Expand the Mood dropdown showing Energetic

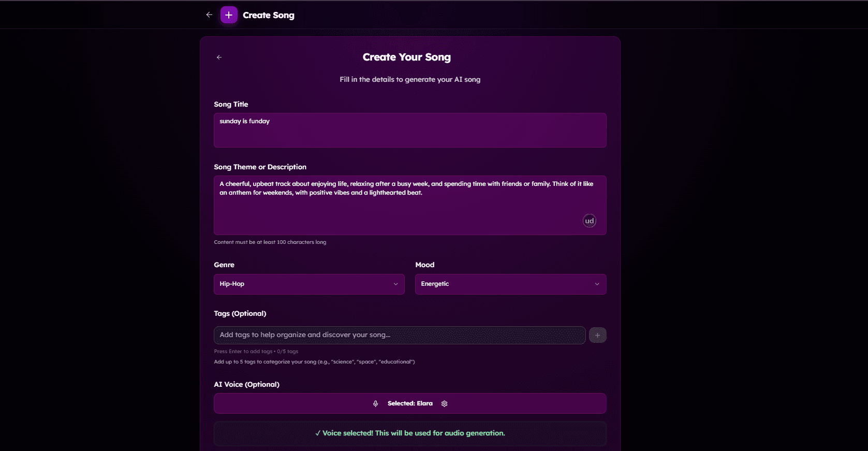tap(510, 284)
